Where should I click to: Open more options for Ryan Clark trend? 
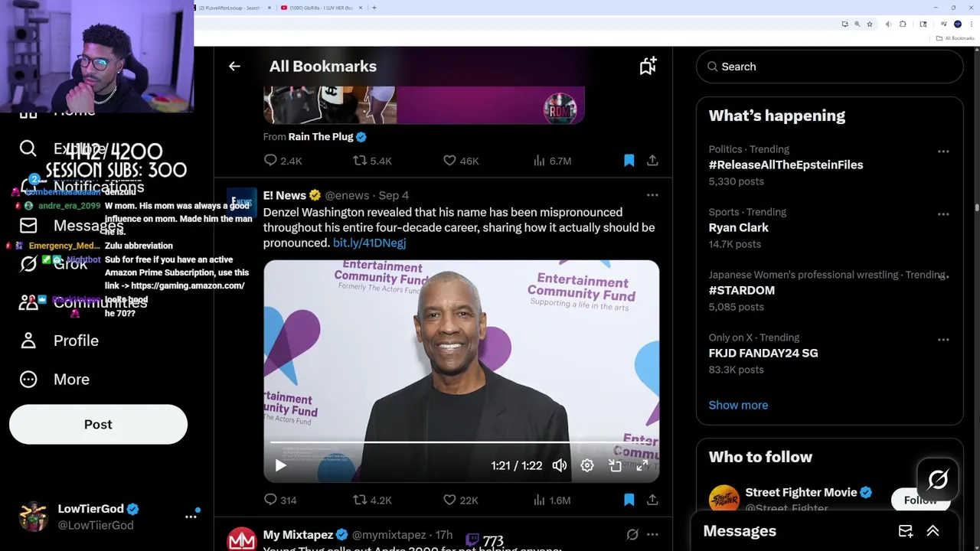click(x=943, y=214)
